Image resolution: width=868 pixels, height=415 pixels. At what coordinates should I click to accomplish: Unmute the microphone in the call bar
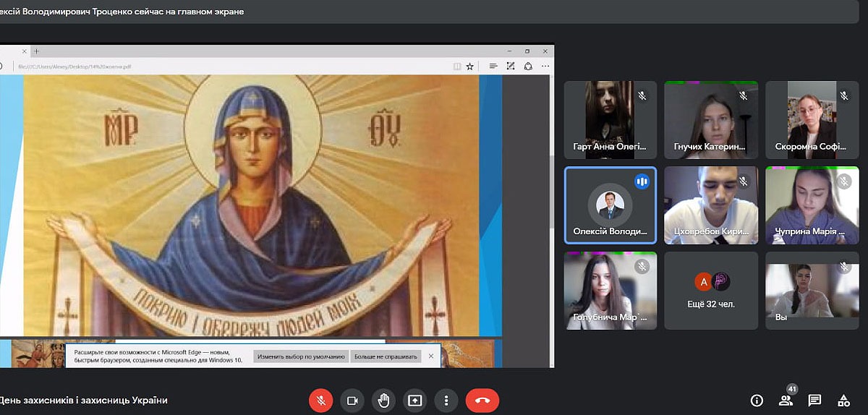point(320,400)
